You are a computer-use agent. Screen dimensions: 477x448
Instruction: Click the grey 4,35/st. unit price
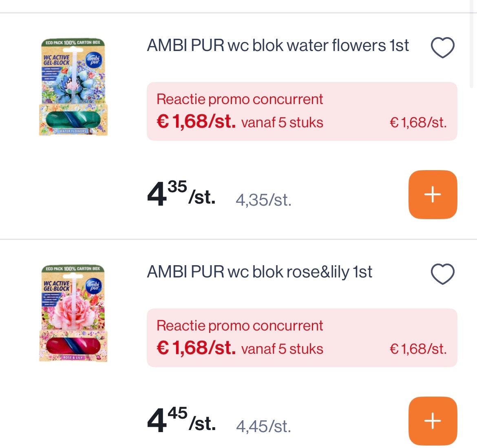click(263, 200)
